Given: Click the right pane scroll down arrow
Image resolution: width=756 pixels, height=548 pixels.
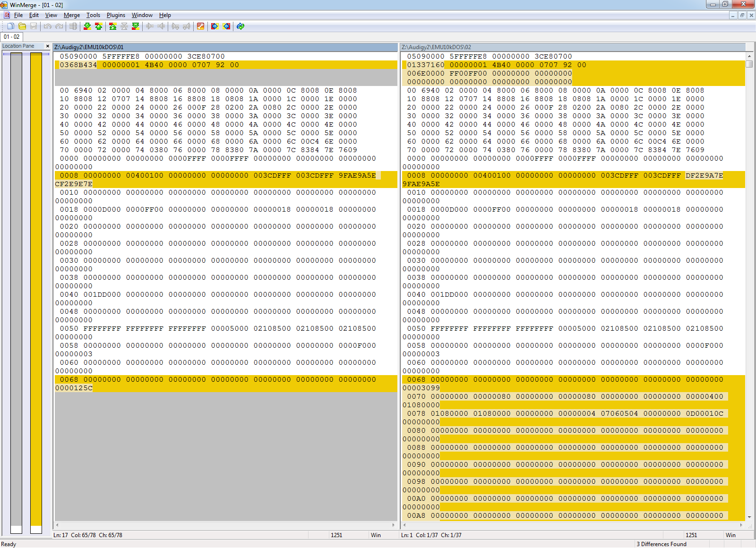Looking at the screenshot, I should click(749, 517).
